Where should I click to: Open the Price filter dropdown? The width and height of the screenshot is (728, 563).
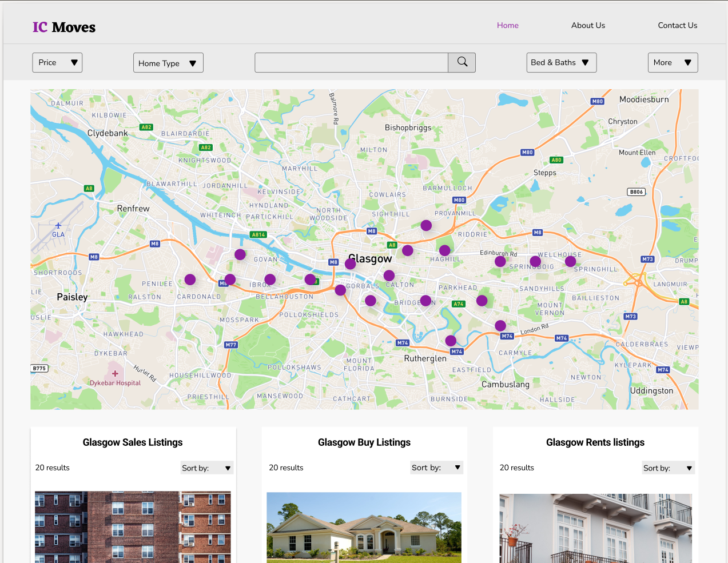(x=57, y=63)
